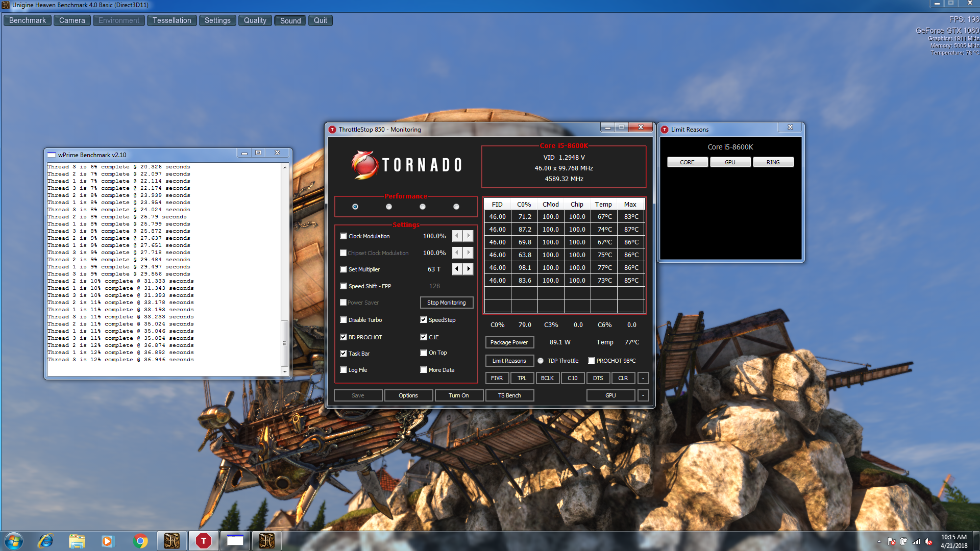The image size is (980, 551).
Task: Enable Speed Shift - EPP checkbox
Action: coord(344,286)
